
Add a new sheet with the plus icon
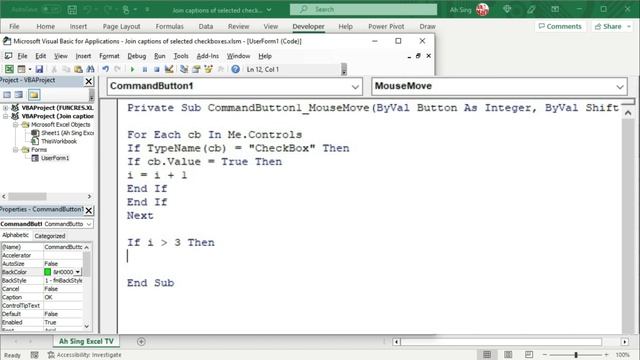(x=141, y=341)
